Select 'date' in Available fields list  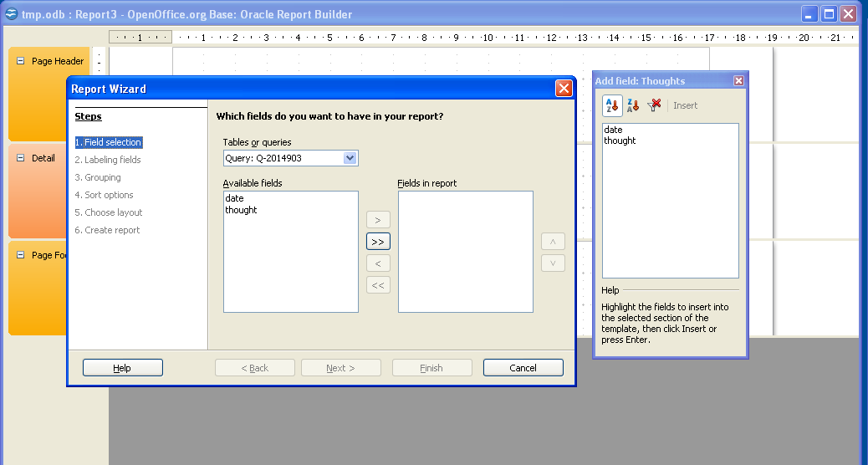pos(234,198)
